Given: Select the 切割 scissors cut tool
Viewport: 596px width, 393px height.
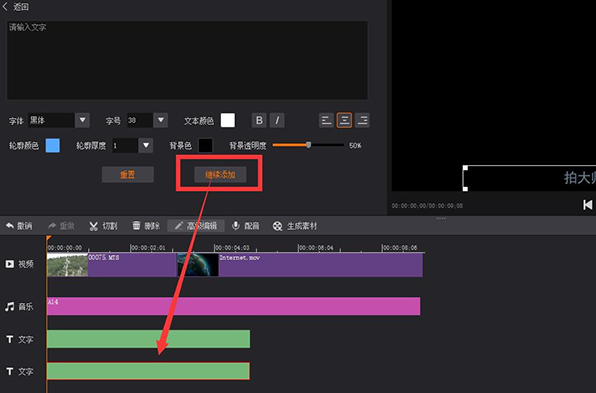Looking at the screenshot, I should pyautogui.click(x=103, y=226).
